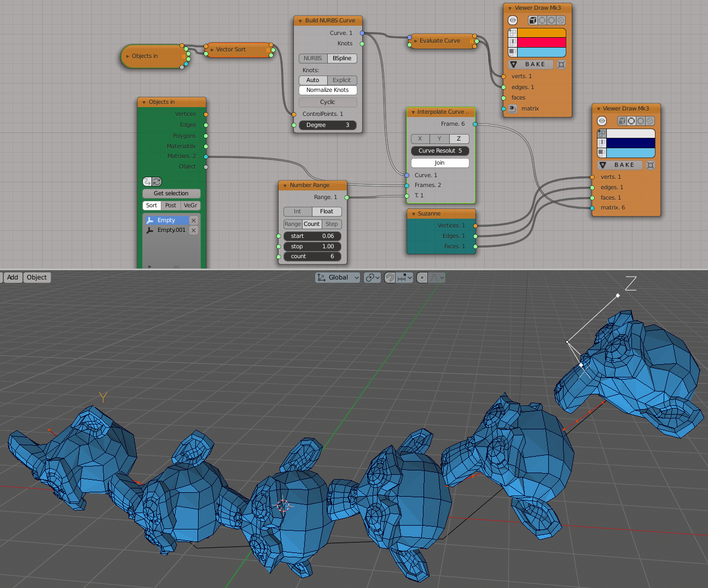The width and height of the screenshot is (708, 588).
Task: Click the refresh sync icon in Objects in
Action: tap(157, 182)
